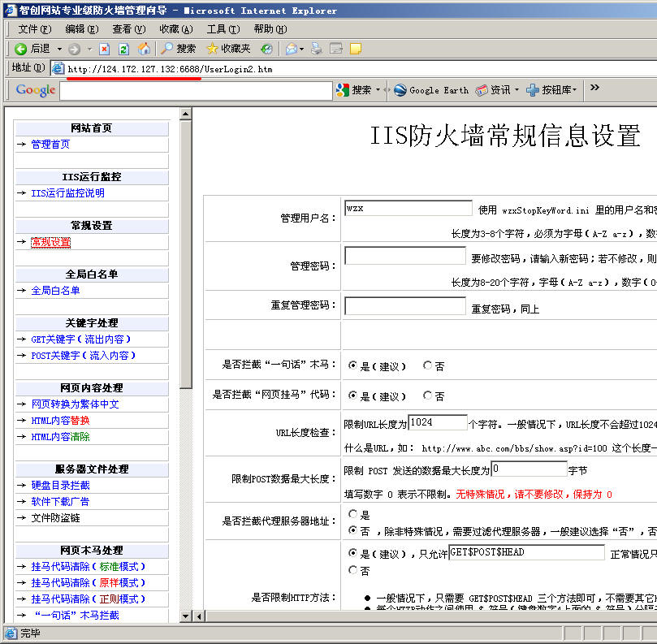Open the HTML内容替换 link

point(60,421)
